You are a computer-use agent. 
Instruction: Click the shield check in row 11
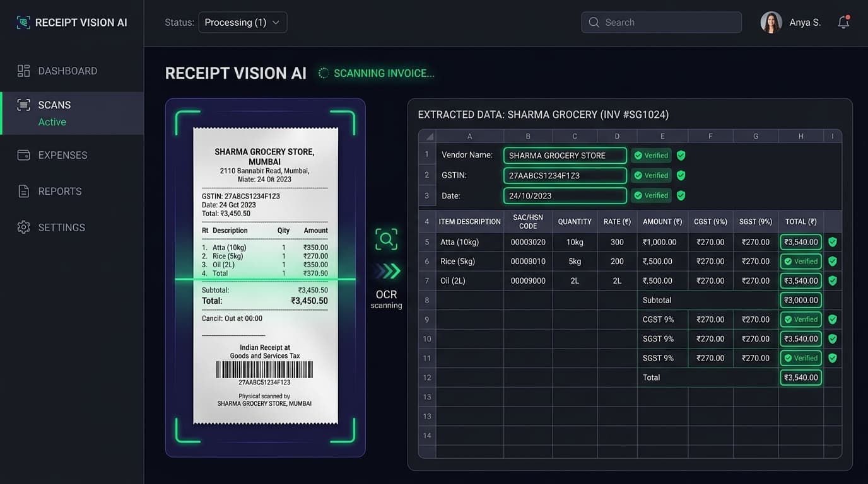click(x=833, y=358)
